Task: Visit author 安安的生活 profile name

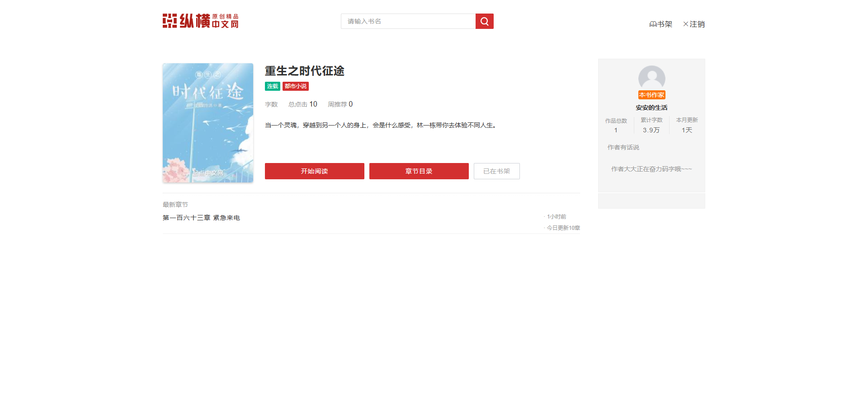Action: click(x=651, y=107)
